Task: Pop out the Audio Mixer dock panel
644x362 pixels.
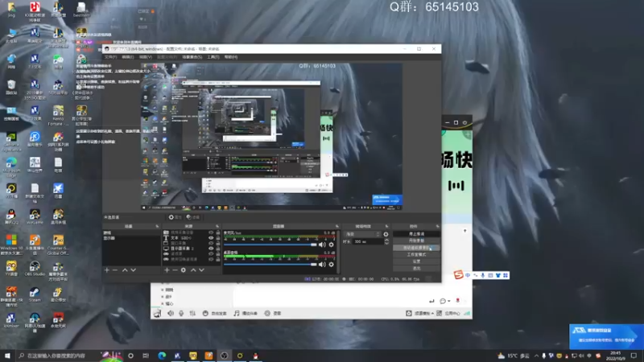Action: [x=336, y=227]
